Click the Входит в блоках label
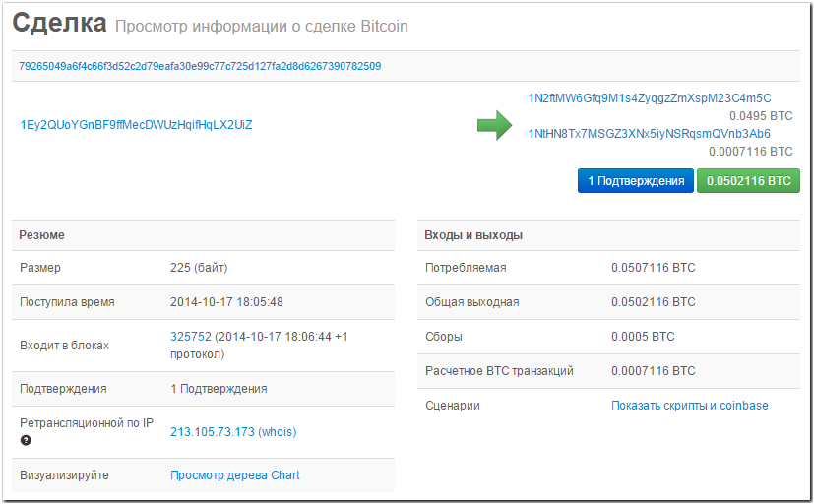Viewport: 814px width, 504px height. (64, 346)
